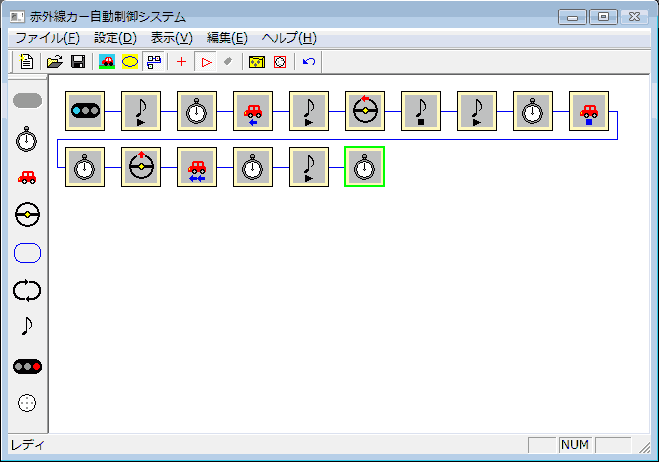Select the blue traffic light start block
This screenshot has width=659, height=462.
pyautogui.click(x=85, y=111)
